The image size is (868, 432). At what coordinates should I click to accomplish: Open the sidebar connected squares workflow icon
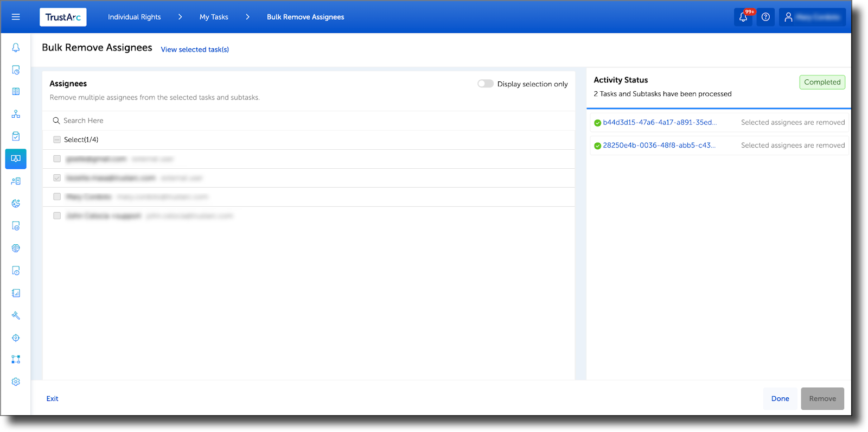click(x=16, y=359)
